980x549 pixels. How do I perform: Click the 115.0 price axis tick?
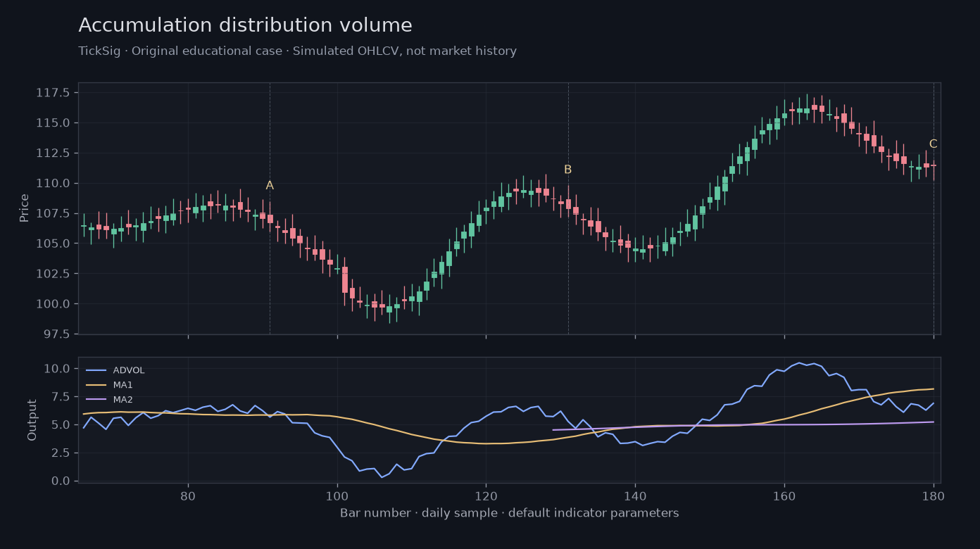coord(54,123)
